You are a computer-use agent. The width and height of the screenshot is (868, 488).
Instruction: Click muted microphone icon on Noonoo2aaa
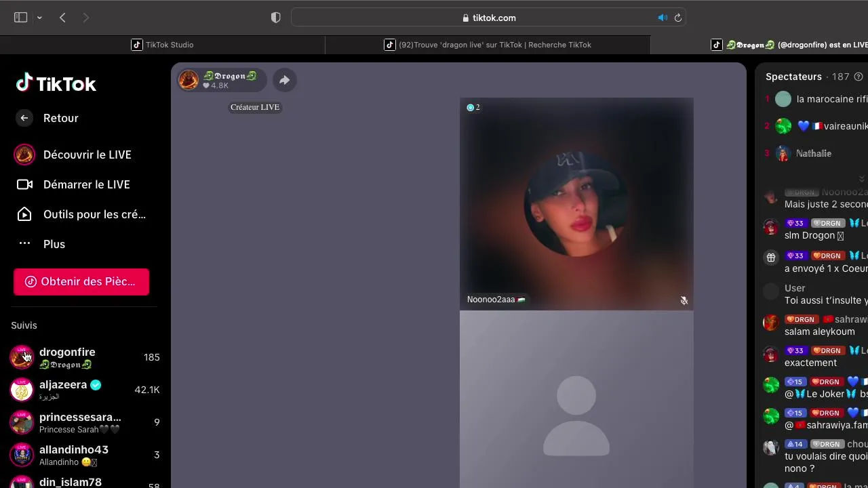click(684, 300)
